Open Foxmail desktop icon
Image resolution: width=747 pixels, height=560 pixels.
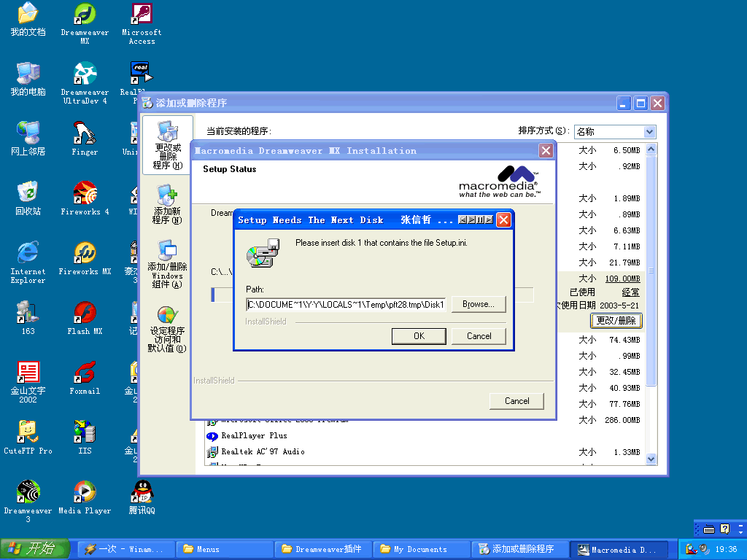(85, 374)
